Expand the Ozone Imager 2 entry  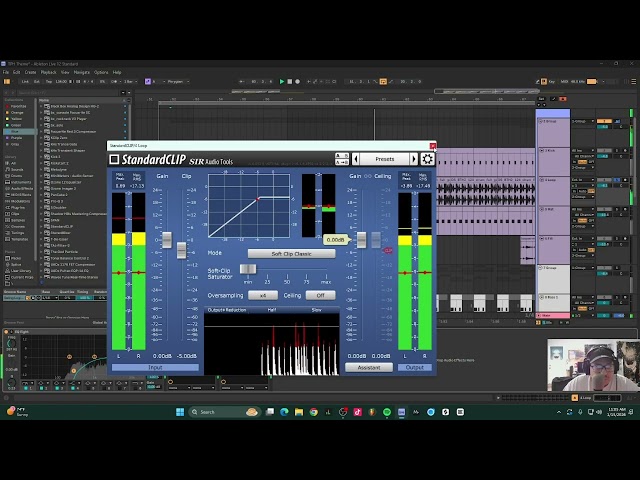pyautogui.click(x=41, y=189)
